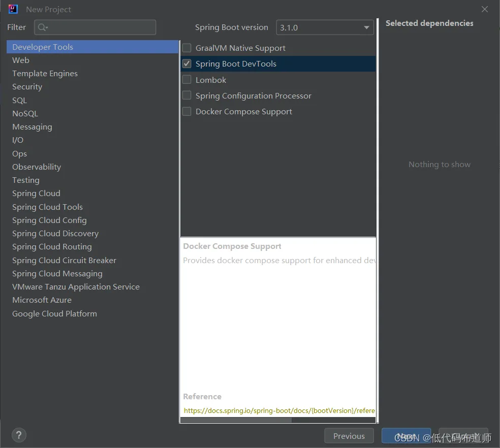
Task: Check Docker Compose Support checkbox
Action: [187, 111]
